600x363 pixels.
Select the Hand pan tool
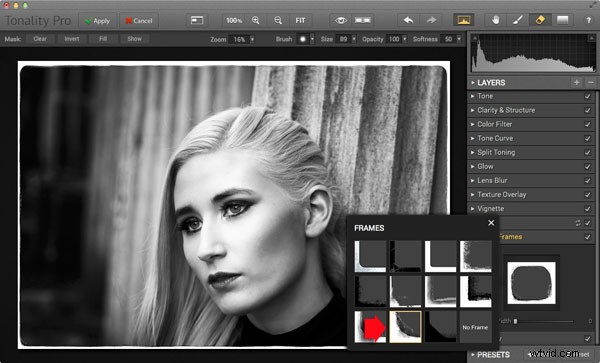[496, 20]
